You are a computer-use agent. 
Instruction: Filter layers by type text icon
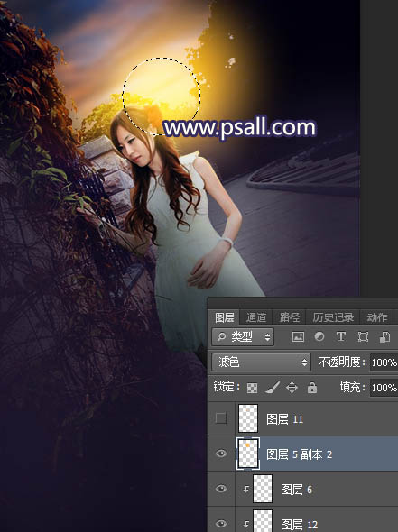(340, 336)
